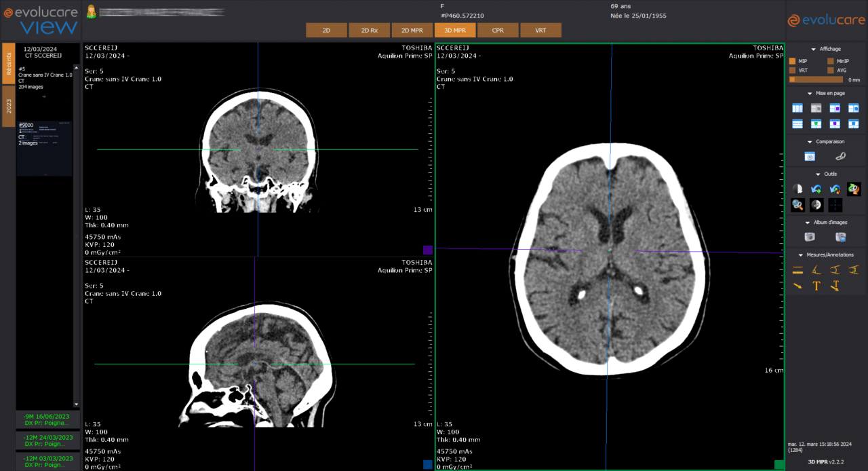Viewport: 868px width, 471px height.
Task: Select the angle measurement tool
Action: [816, 269]
